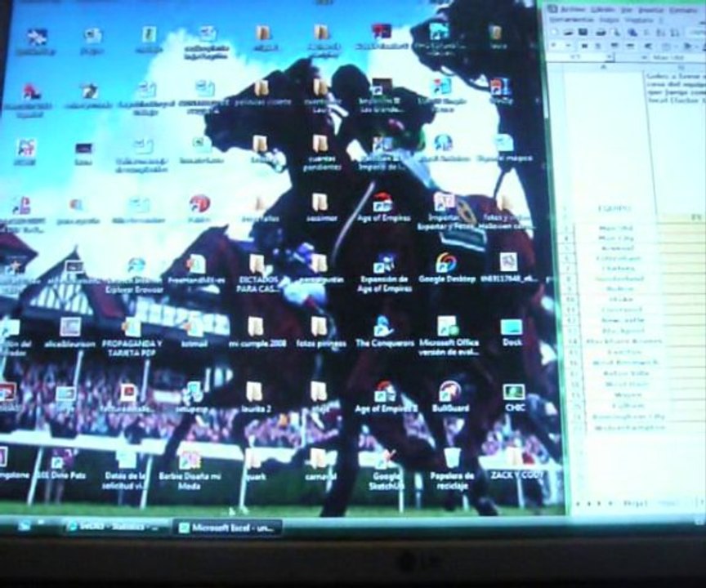Open Ver menu in Excel

click(626, 10)
